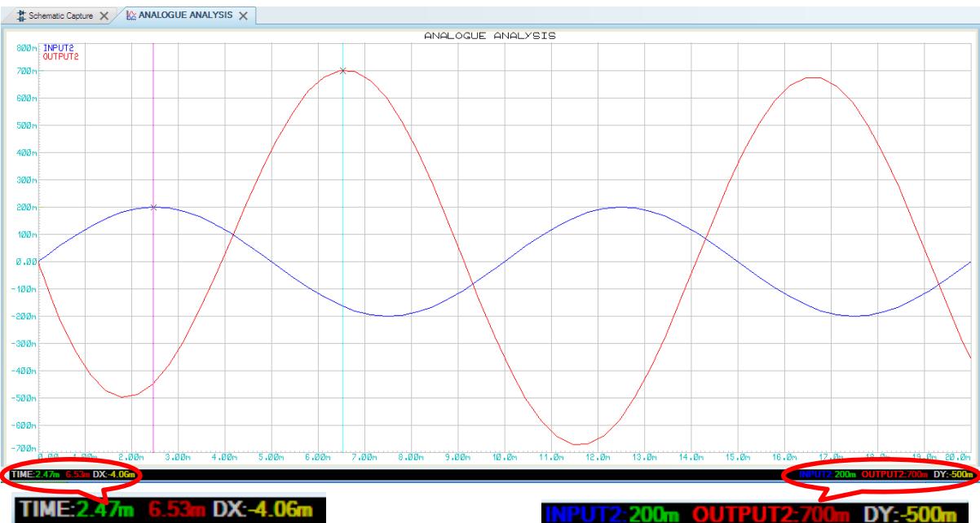Click the X marker on red OUTPUT2 peak

[342, 71]
